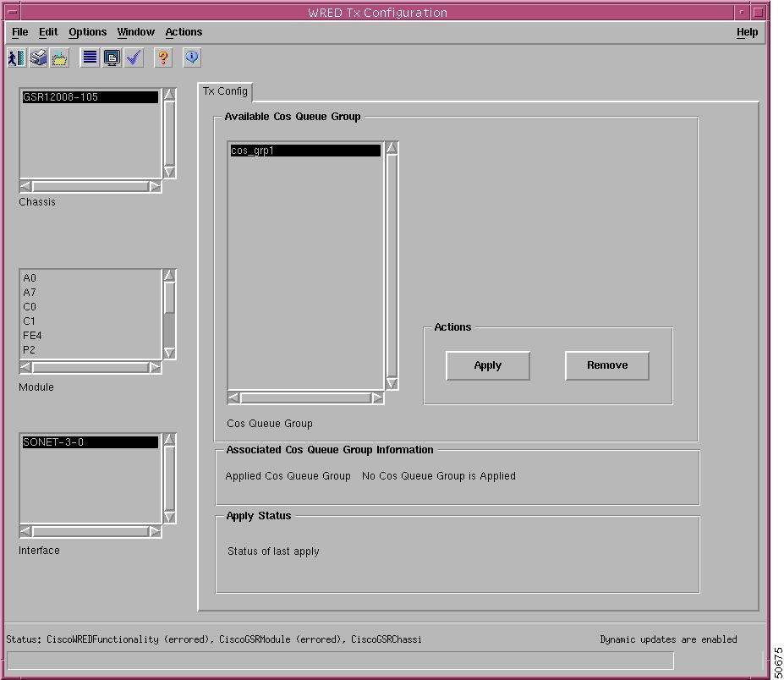Click the yellow folder toolbar icon
Image resolution: width=784 pixels, height=680 pixels.
click(x=60, y=58)
